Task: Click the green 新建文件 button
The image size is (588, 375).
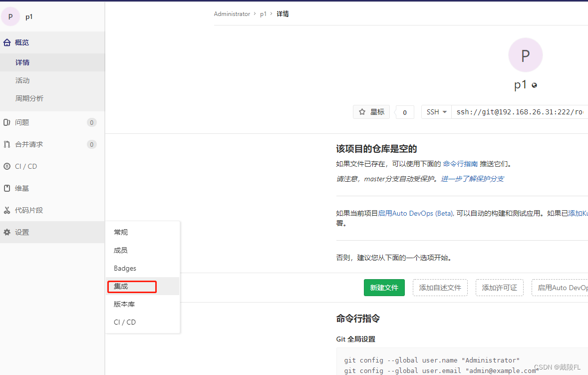Action: [384, 288]
